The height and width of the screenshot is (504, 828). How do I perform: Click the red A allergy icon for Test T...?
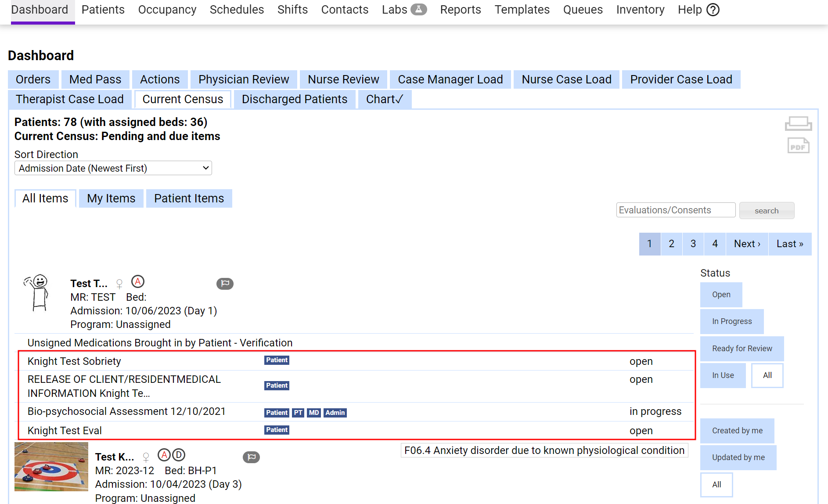click(x=138, y=281)
